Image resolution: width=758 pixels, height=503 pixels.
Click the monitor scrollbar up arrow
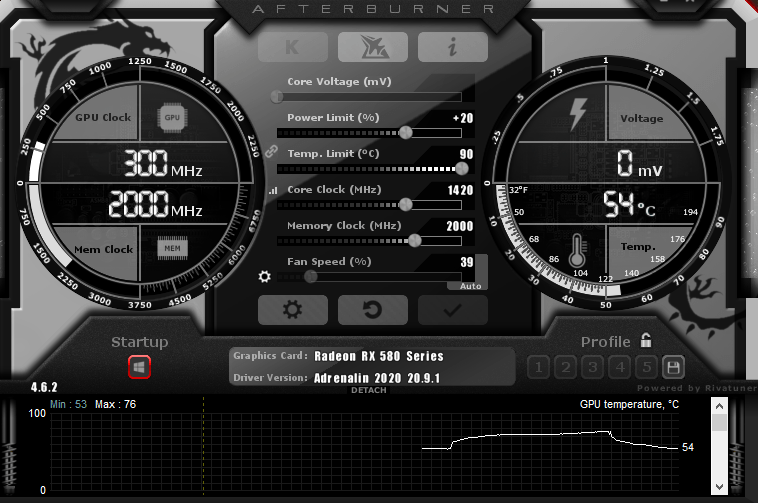(x=719, y=406)
